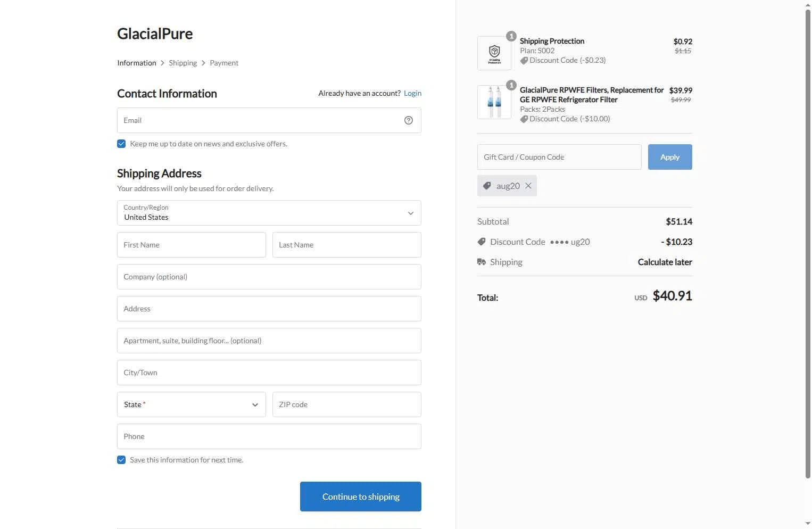Click the 'GlacialPure RPWFE Filters' product title
This screenshot has height=529, width=812.
[592, 95]
